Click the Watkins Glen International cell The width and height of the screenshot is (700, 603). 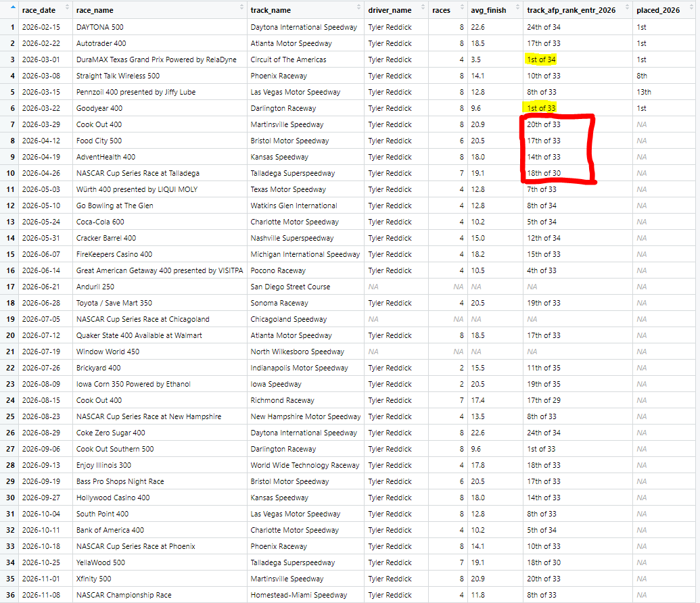305,206
